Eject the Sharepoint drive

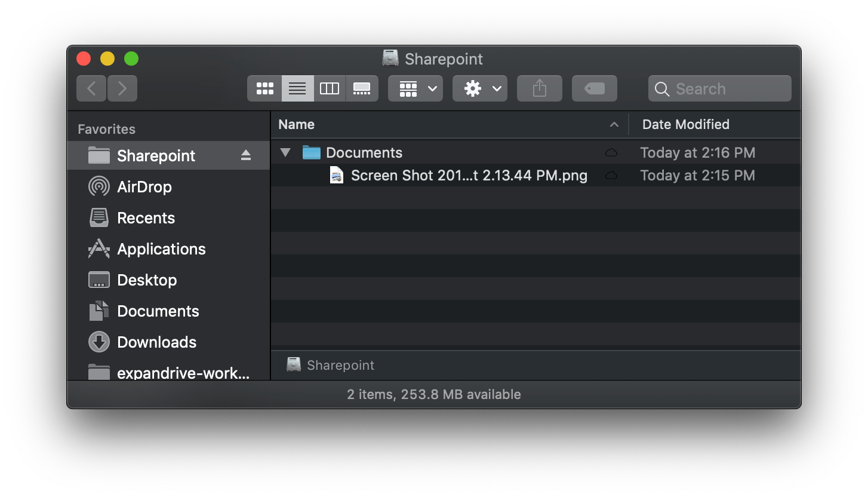(x=246, y=155)
